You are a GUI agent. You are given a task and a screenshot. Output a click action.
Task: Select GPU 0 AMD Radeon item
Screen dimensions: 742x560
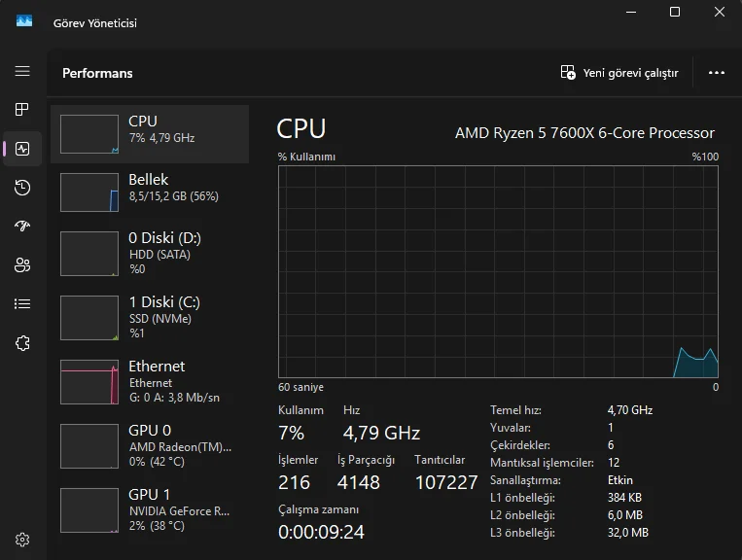pyautogui.click(x=150, y=445)
